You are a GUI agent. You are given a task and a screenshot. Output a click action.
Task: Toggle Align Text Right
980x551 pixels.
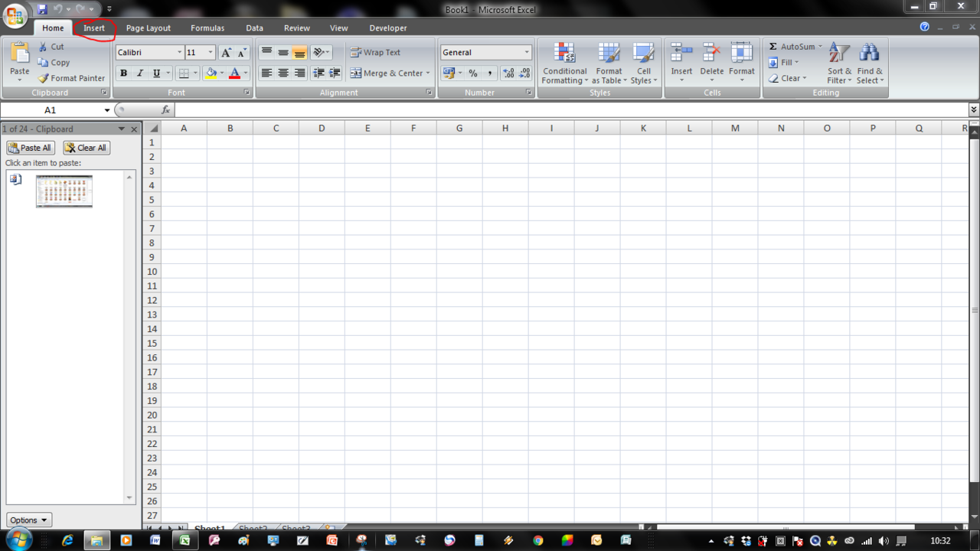pyautogui.click(x=299, y=73)
